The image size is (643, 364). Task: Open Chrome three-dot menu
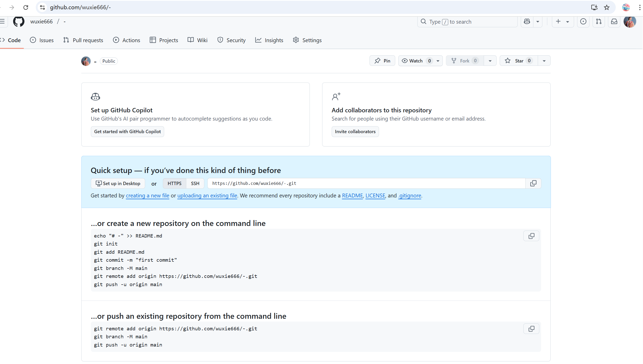(x=640, y=7)
